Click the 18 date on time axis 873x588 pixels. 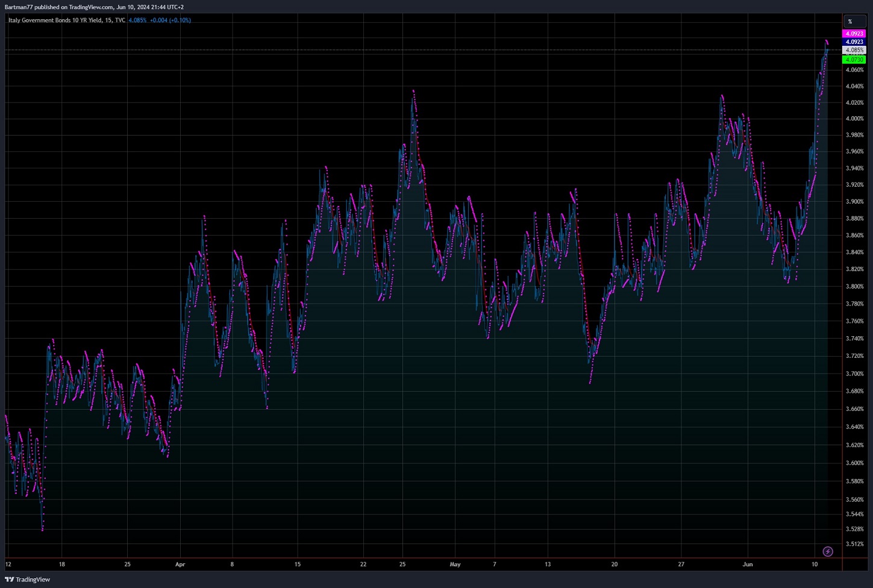click(62, 565)
